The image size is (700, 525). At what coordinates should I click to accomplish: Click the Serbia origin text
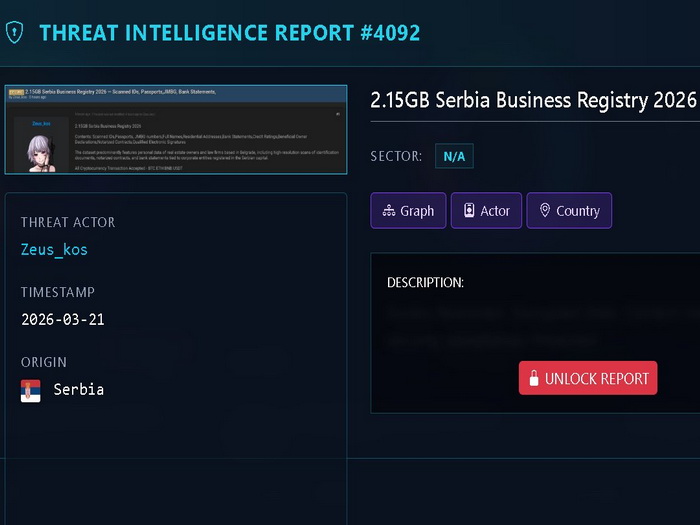pos(79,390)
